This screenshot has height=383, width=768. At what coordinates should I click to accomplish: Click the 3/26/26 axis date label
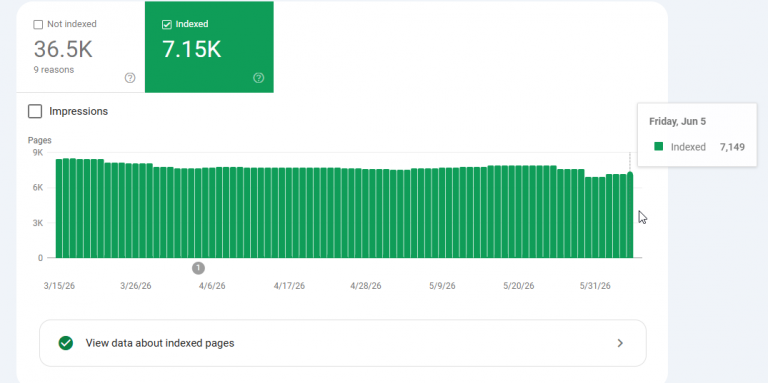136,286
